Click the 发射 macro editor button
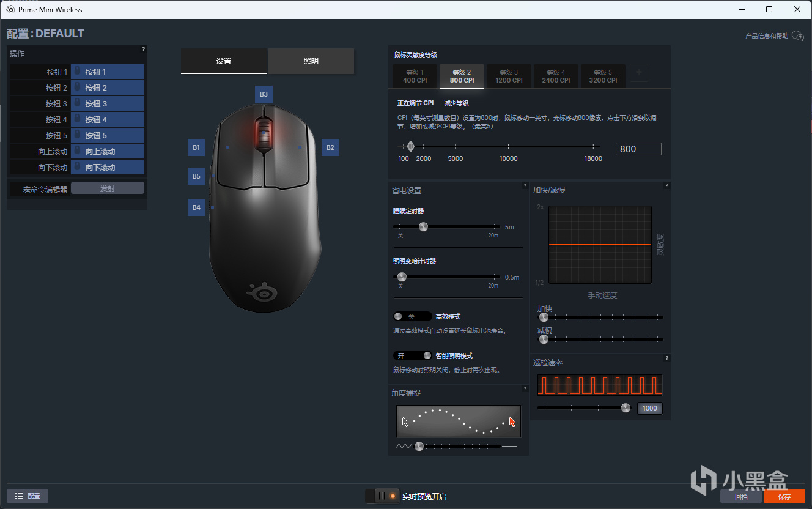Screen dimensions: 812x509 coord(108,188)
